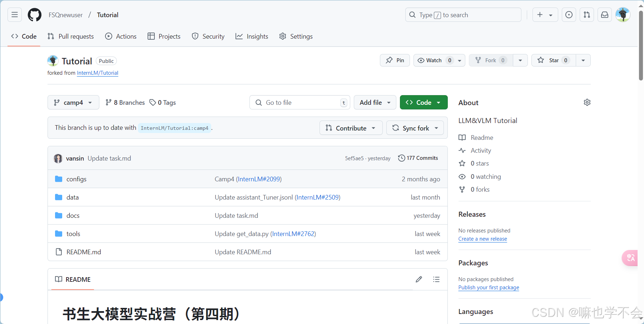This screenshot has height=324, width=644.
Task: Switch to the Code tab
Action: point(24,36)
